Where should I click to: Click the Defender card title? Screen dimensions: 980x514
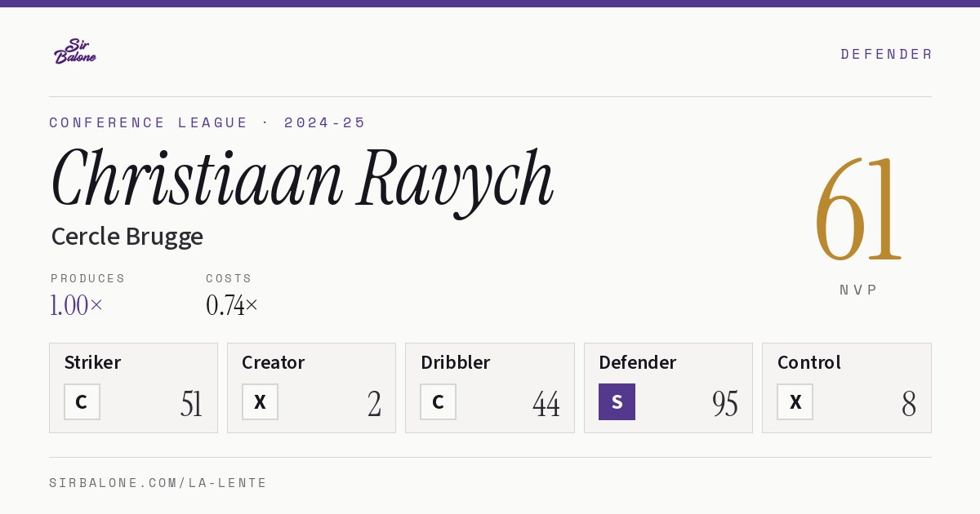[638, 362]
